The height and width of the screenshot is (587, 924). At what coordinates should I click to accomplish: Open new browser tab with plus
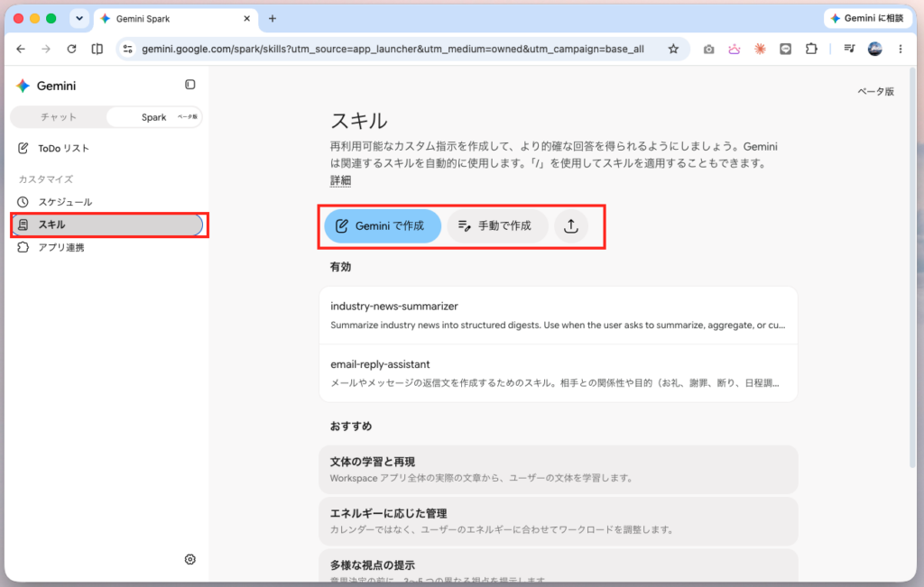[273, 18]
